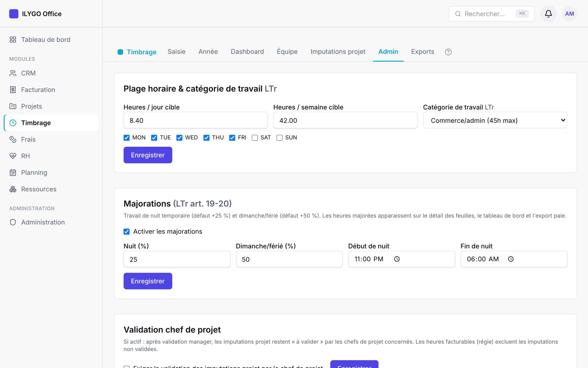Screen dimensions: 588x368
Task: Click the Nuit (%) input field
Action: [177, 259]
